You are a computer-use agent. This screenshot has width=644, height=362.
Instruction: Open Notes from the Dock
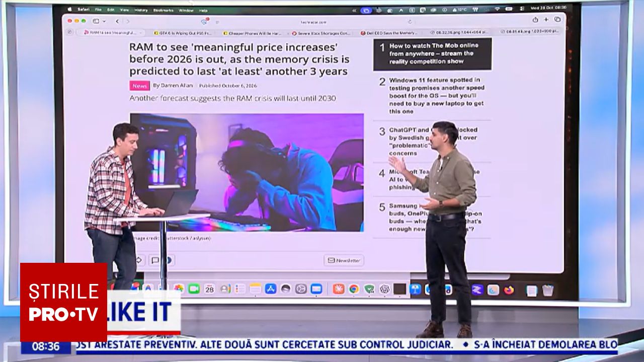256,288
